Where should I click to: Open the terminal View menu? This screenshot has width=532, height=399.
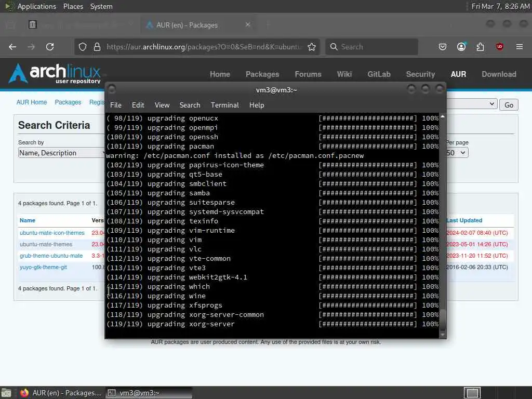[x=162, y=105]
